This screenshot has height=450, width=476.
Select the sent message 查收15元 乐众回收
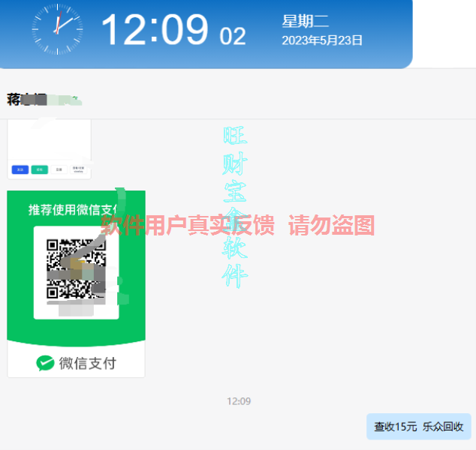pos(419,427)
